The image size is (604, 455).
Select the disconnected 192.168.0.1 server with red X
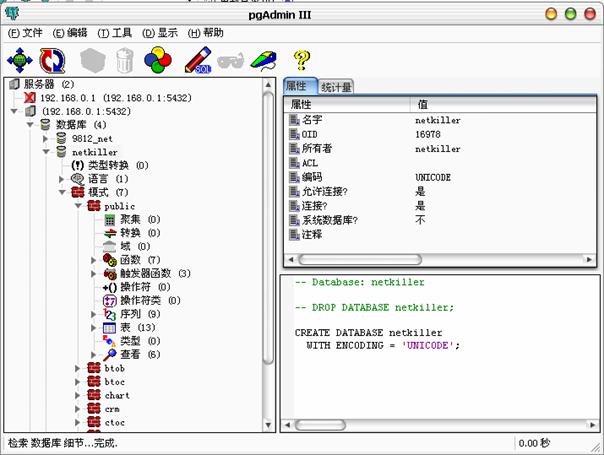tap(108, 98)
